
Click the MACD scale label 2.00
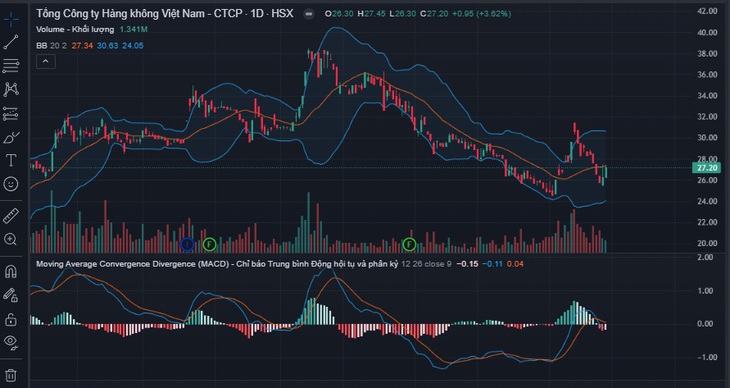point(706,257)
